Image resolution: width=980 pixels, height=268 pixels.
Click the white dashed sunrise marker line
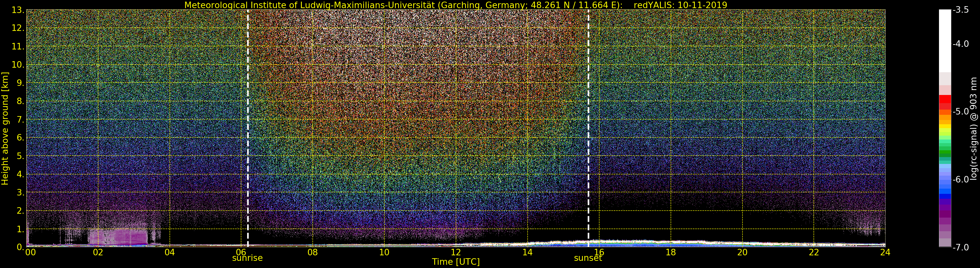point(248,128)
